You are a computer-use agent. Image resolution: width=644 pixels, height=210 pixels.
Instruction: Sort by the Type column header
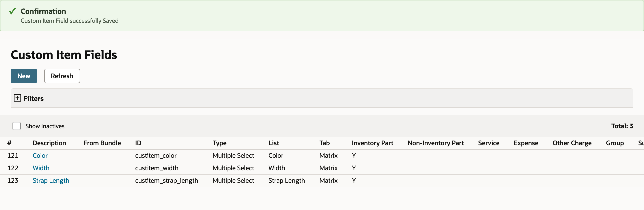click(x=220, y=143)
